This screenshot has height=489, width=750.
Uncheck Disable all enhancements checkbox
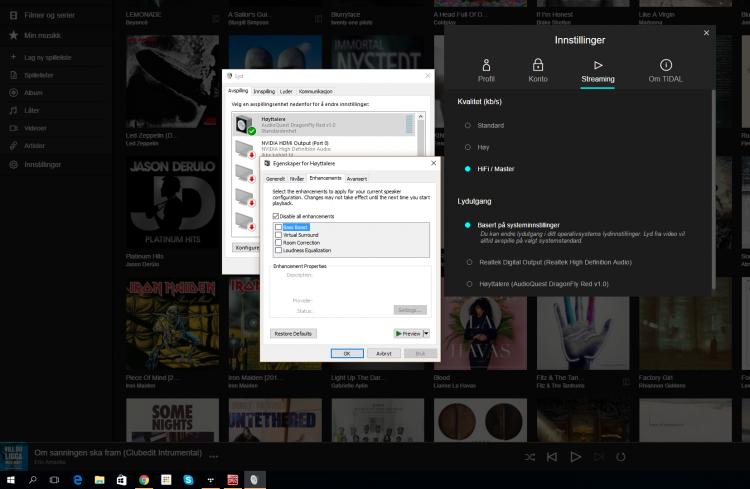pos(277,216)
